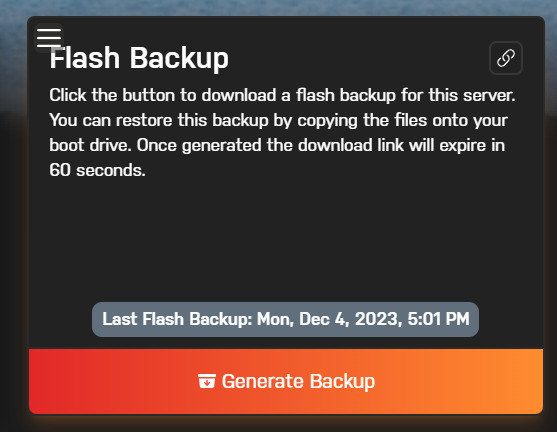Click the archive download icon on Generate Backup
The height and width of the screenshot is (432, 557).
point(207,381)
